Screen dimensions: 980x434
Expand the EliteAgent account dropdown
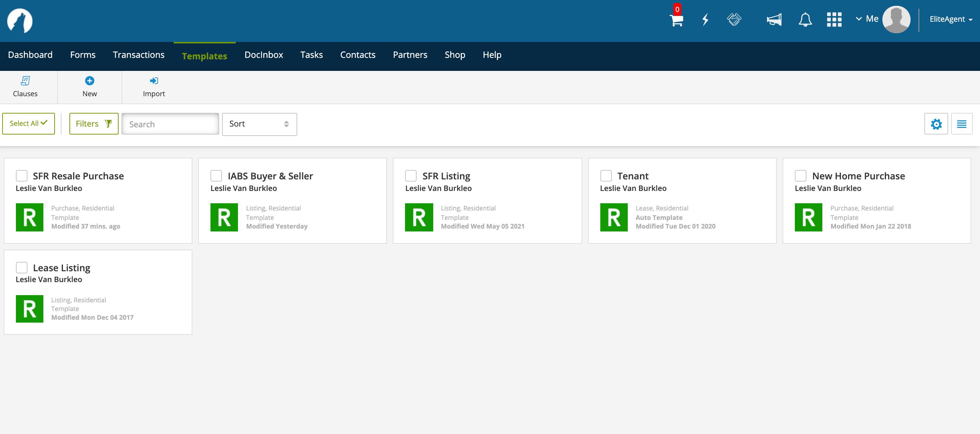click(951, 20)
